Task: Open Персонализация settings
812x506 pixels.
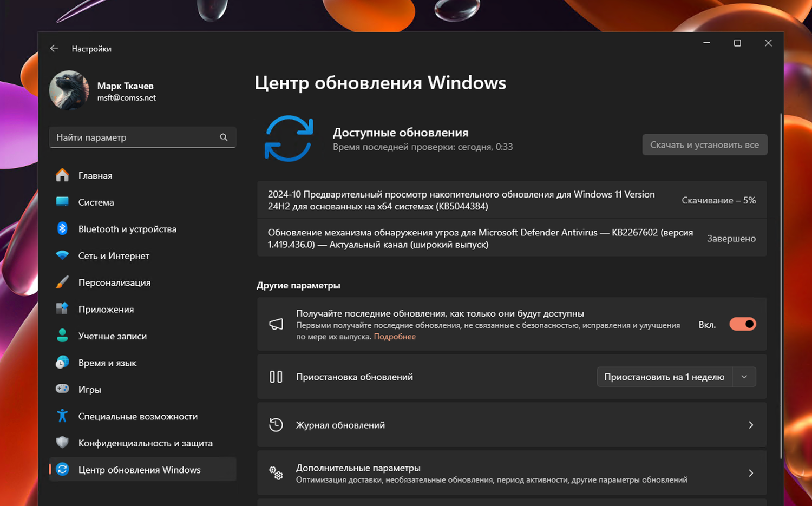Action: (143, 282)
